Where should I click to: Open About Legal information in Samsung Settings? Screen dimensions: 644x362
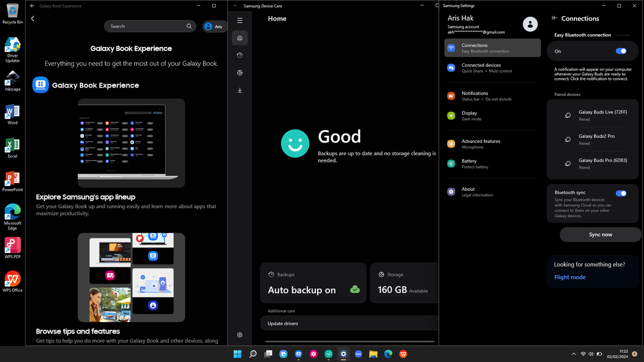493,192
